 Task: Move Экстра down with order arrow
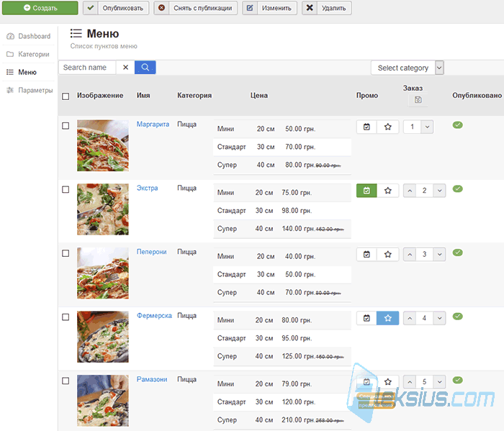coord(439,191)
